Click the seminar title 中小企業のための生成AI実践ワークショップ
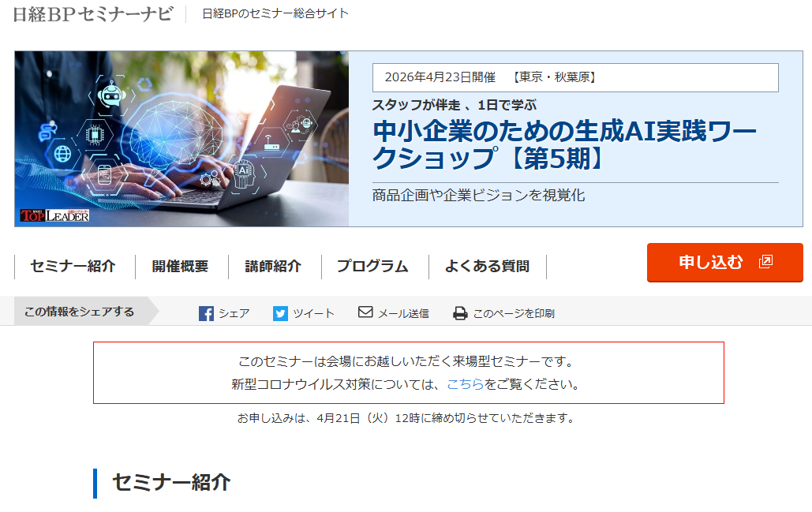812x512 pixels. tap(564, 144)
